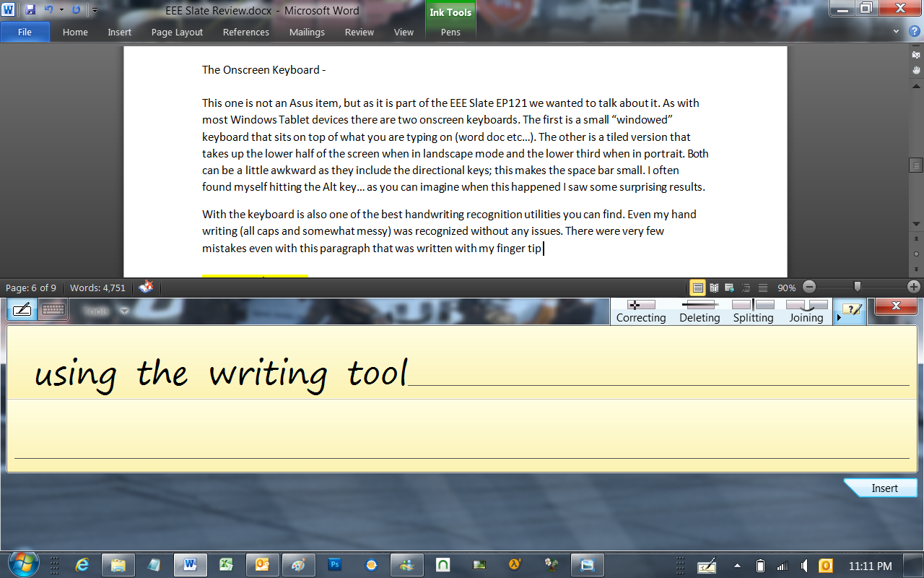Click the battery status tray icon
The image size is (924, 578).
coord(760,566)
